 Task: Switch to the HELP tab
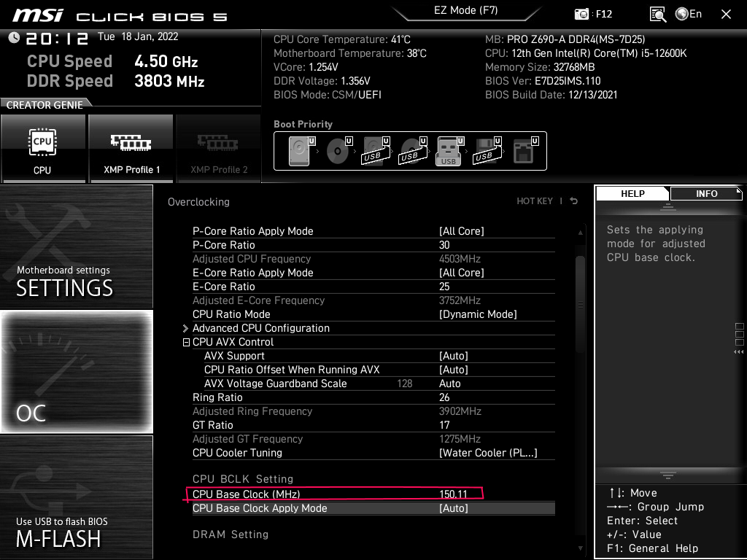632,193
